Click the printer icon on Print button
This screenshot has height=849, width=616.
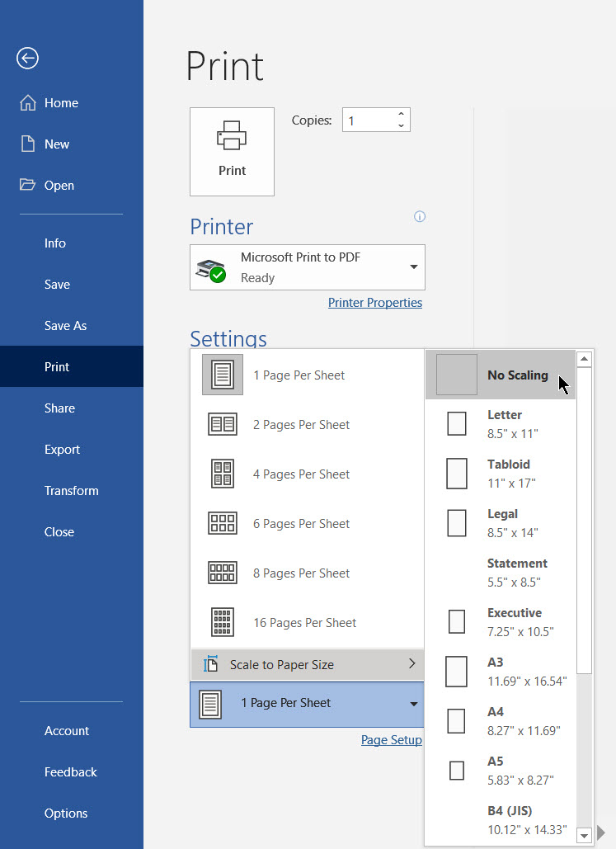pyautogui.click(x=232, y=135)
